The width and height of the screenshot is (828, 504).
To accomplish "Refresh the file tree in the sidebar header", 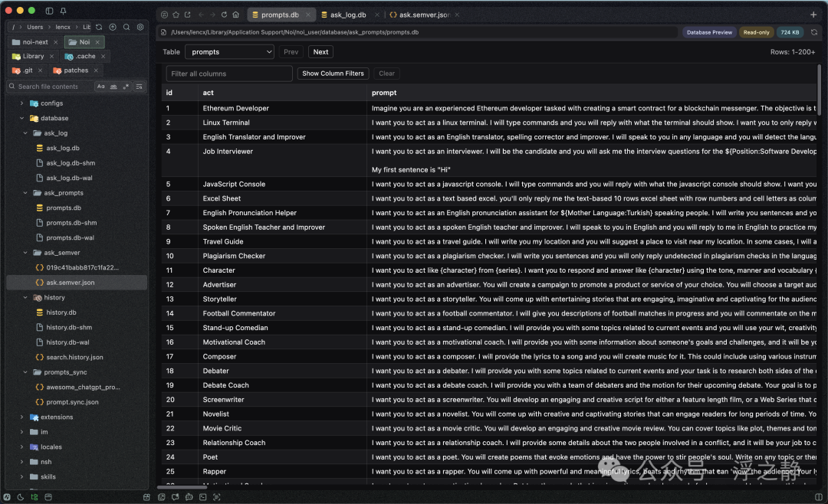I will coord(99,27).
